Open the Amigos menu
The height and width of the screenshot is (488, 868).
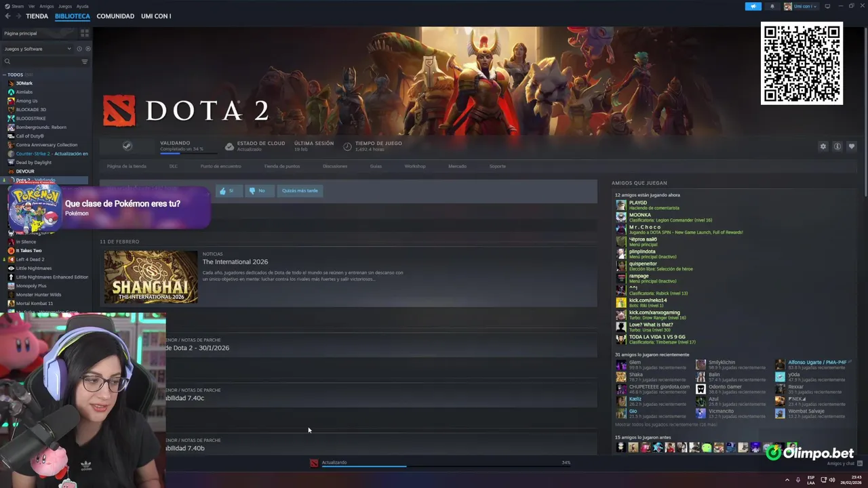[x=47, y=6]
